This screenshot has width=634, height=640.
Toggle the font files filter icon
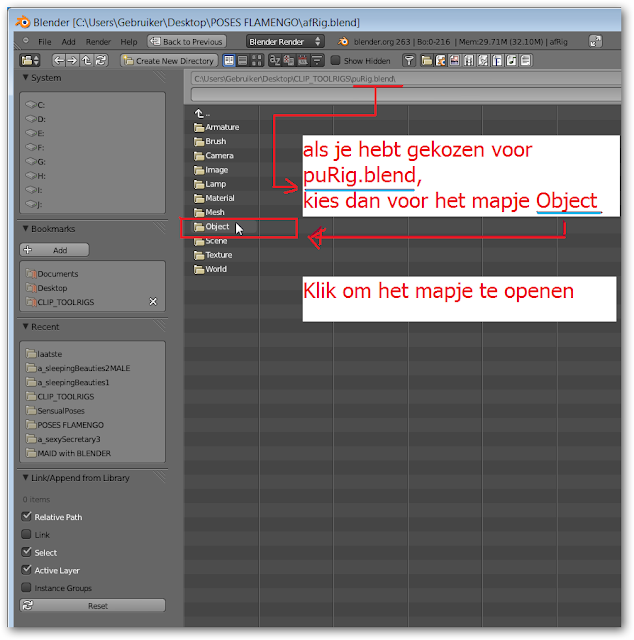pyautogui.click(x=497, y=60)
